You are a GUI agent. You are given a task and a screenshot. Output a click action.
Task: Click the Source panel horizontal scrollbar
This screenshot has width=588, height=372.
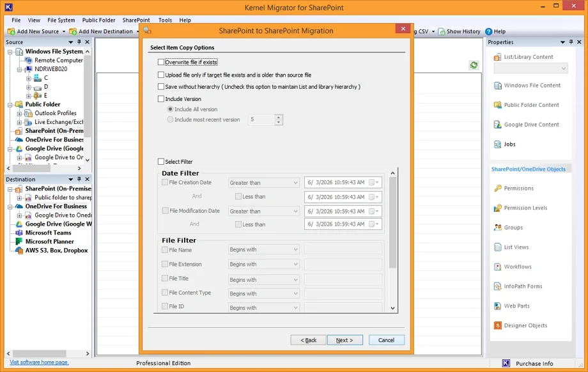[x=31, y=168]
